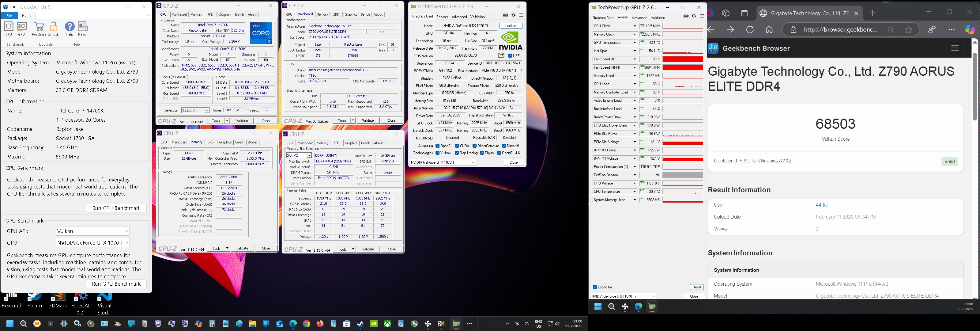Viewport: 980px width, 331px height.
Task: Toggle the CUDA checkbox
Action: pos(457,146)
